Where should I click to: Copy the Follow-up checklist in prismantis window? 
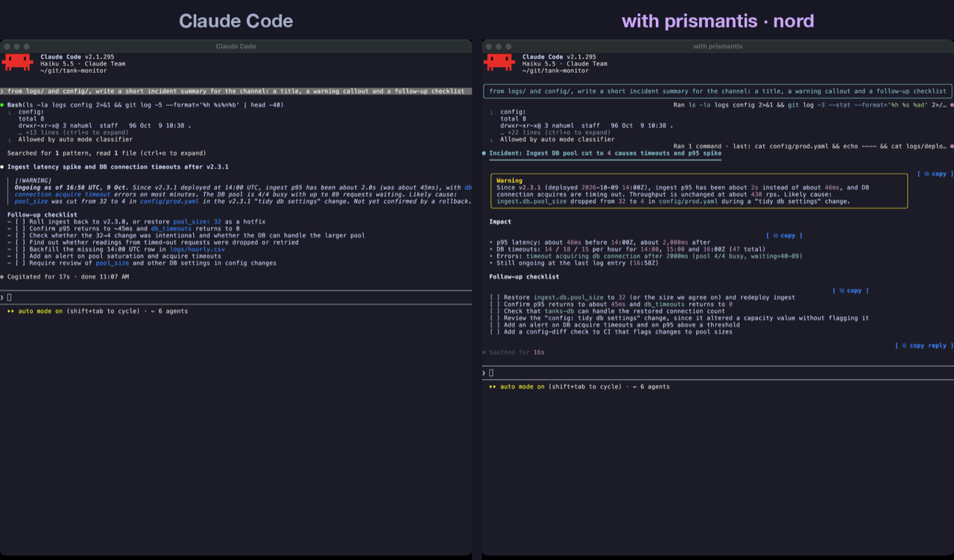(x=850, y=290)
